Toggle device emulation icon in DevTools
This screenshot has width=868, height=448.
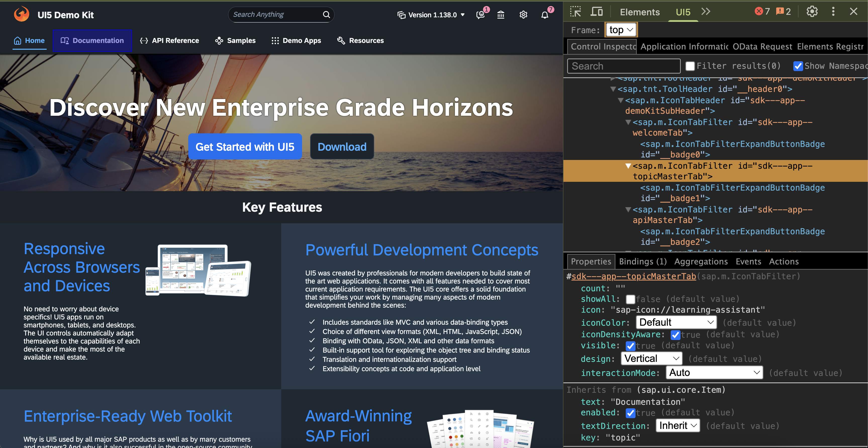pyautogui.click(x=596, y=11)
